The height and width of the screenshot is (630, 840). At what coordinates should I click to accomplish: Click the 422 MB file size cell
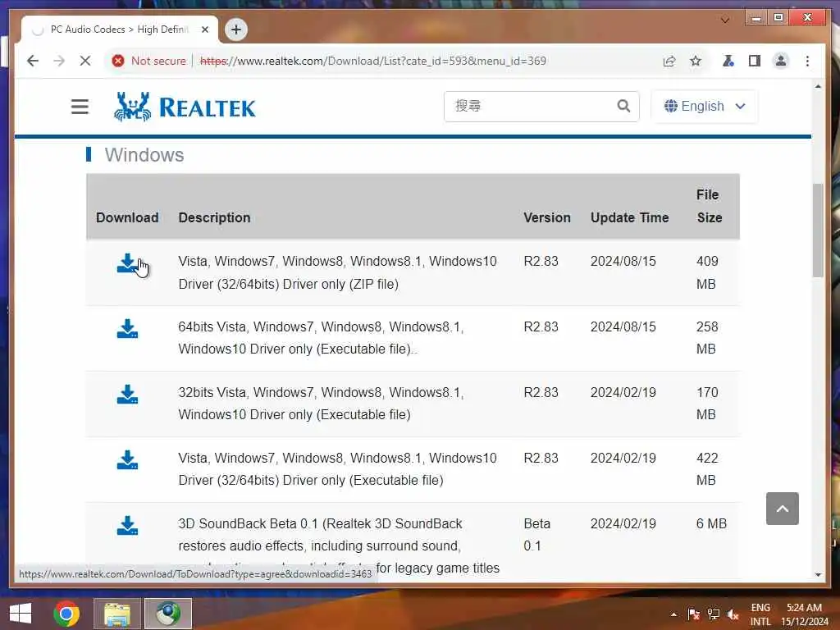[707, 468]
